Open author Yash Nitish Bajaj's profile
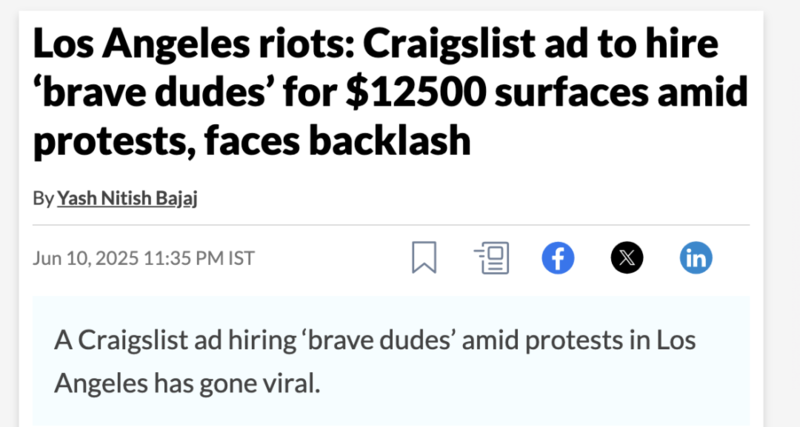Viewport: 800px width, 427px height. coord(127,198)
